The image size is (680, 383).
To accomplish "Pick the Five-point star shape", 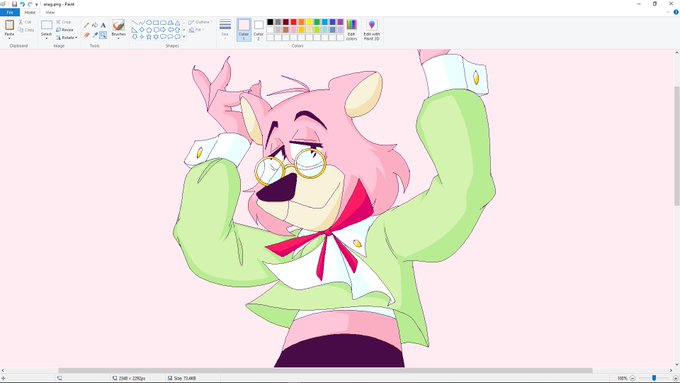I will [149, 37].
